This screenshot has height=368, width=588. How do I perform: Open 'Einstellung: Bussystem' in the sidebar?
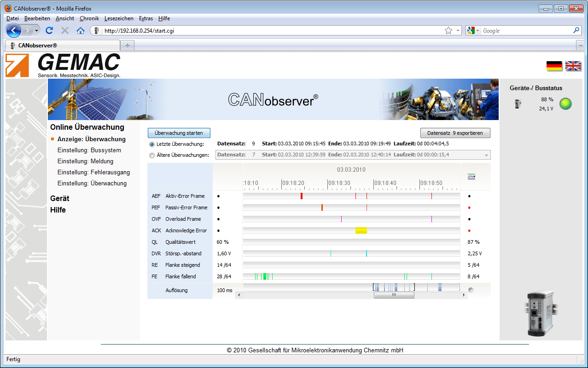click(x=89, y=150)
